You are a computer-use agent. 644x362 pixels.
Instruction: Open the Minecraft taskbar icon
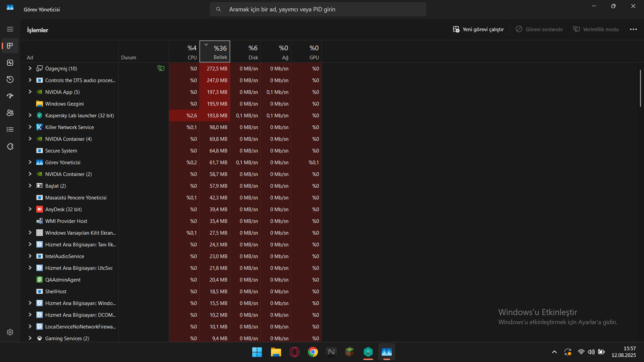click(x=350, y=352)
